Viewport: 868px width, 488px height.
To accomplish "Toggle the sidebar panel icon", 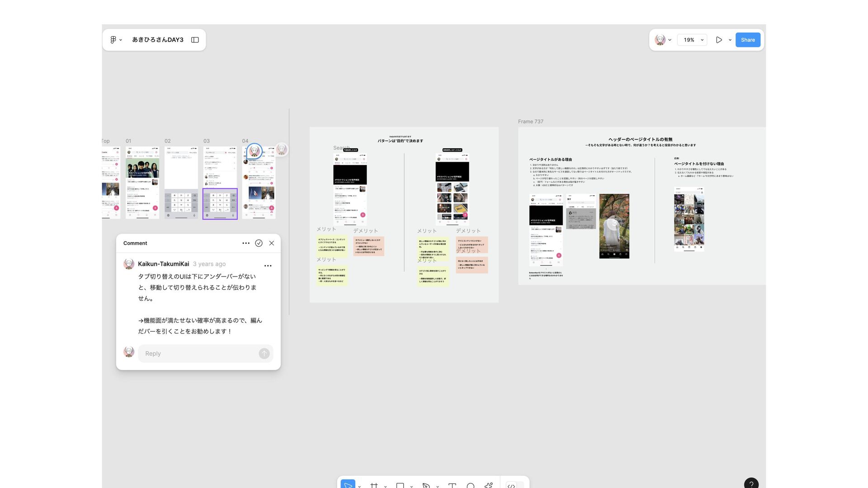I will pyautogui.click(x=195, y=40).
